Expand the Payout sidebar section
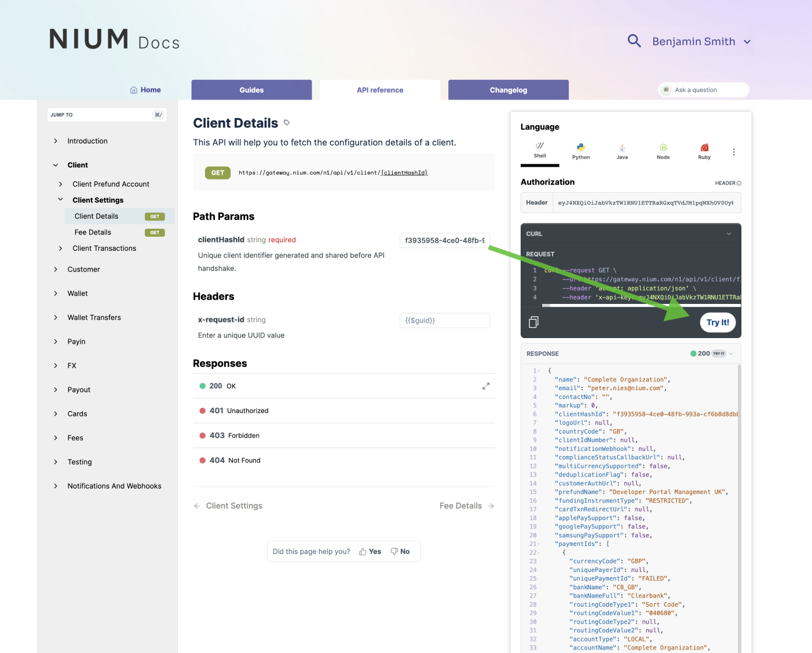The width and height of the screenshot is (812, 653). tap(56, 390)
